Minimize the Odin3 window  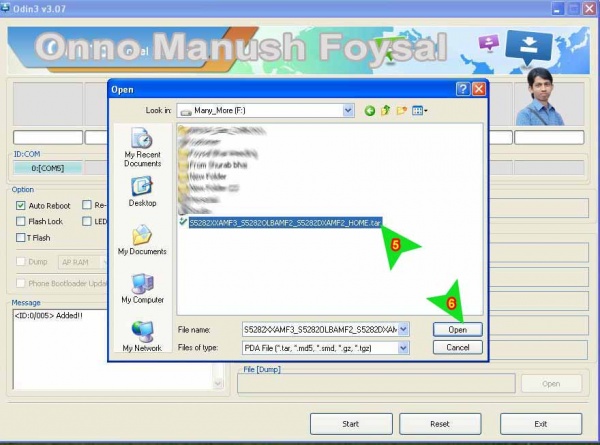(x=558, y=9)
